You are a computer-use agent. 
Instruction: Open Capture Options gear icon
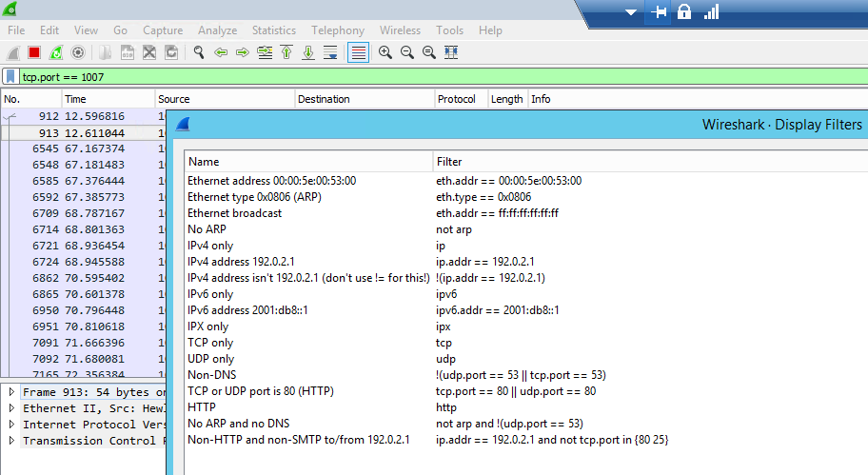pyautogui.click(x=78, y=52)
